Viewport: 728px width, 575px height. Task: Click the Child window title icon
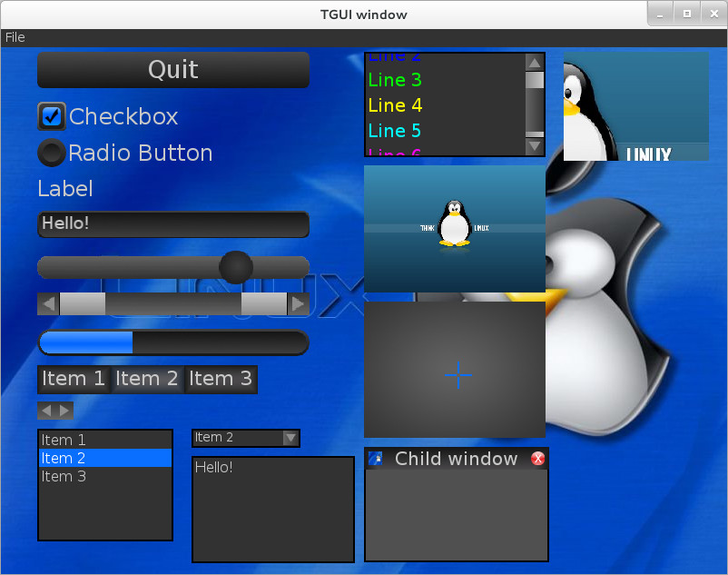click(x=375, y=459)
